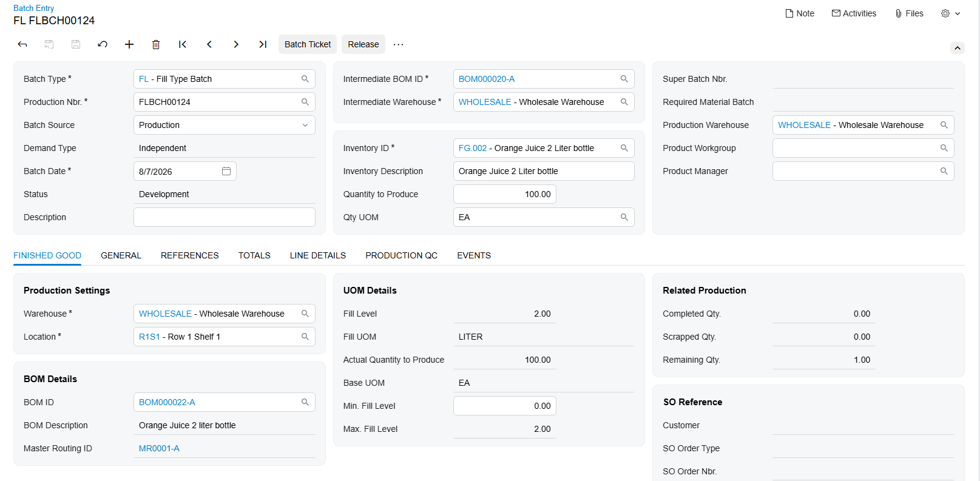Open Inventory ID lookup magnifier

624,148
